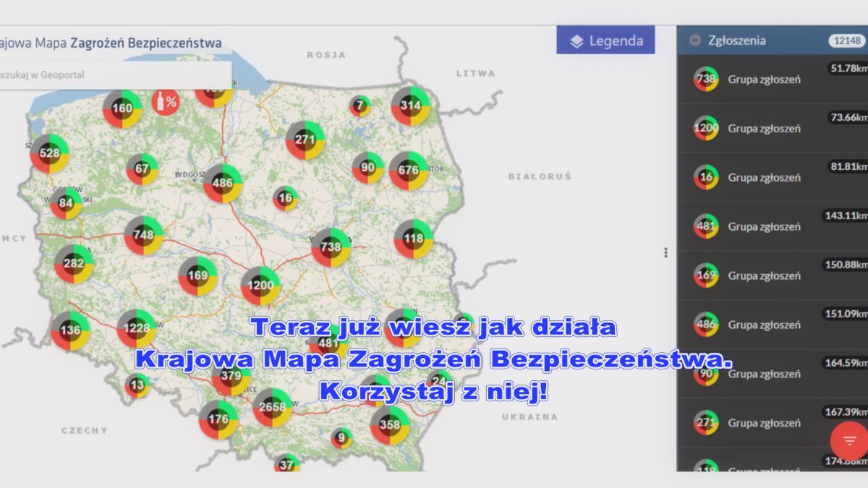Select the 176 cluster on the map
The height and width of the screenshot is (488, 868).
click(218, 419)
